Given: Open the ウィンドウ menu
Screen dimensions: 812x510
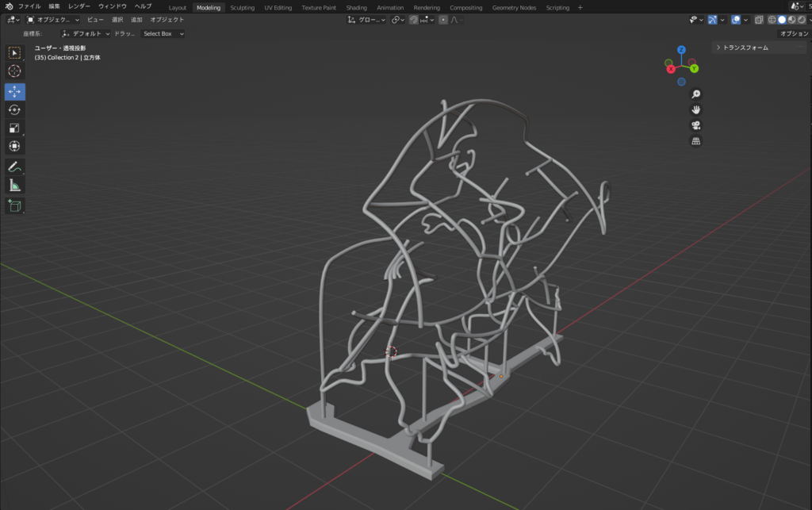Looking at the screenshot, I should point(113,6).
